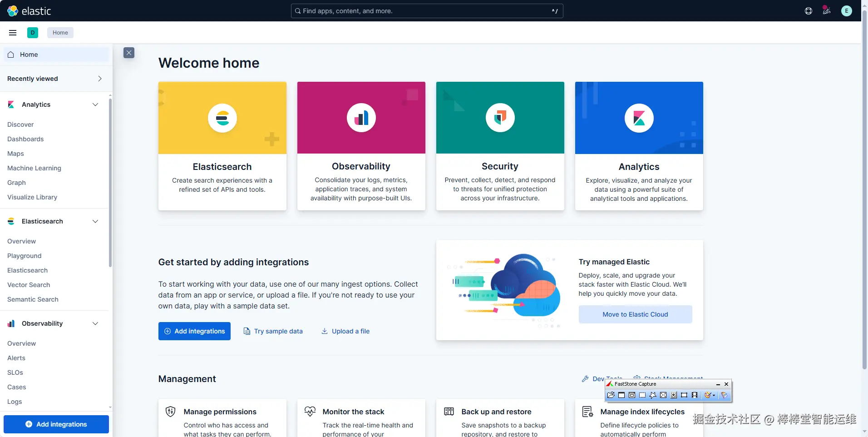Open the Dev Tools link
Image resolution: width=868 pixels, height=437 pixels.
tap(602, 378)
